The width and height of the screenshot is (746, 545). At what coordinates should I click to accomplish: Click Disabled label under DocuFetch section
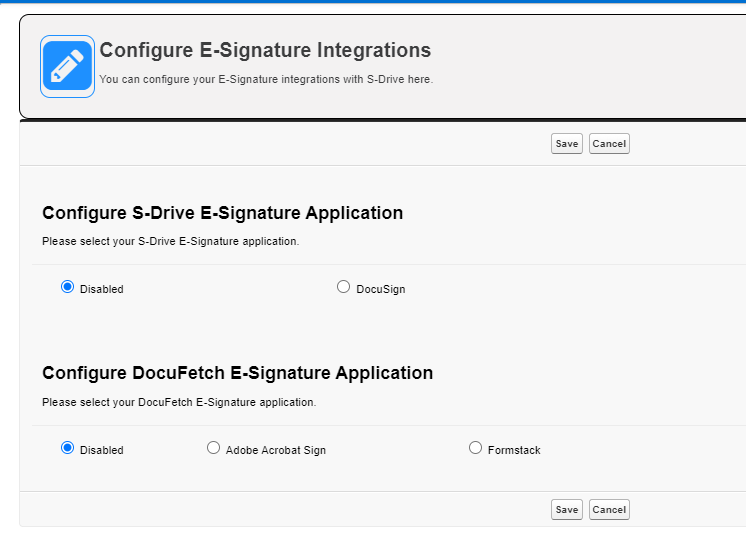(101, 451)
